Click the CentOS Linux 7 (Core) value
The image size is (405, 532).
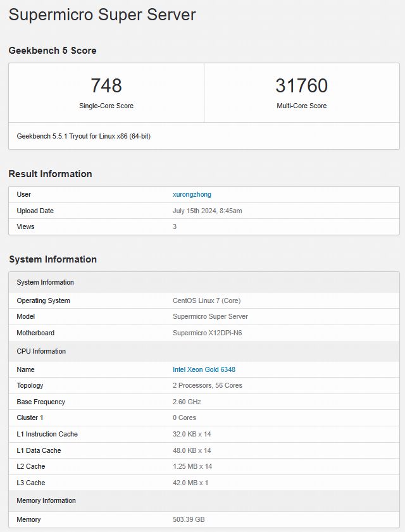206,300
